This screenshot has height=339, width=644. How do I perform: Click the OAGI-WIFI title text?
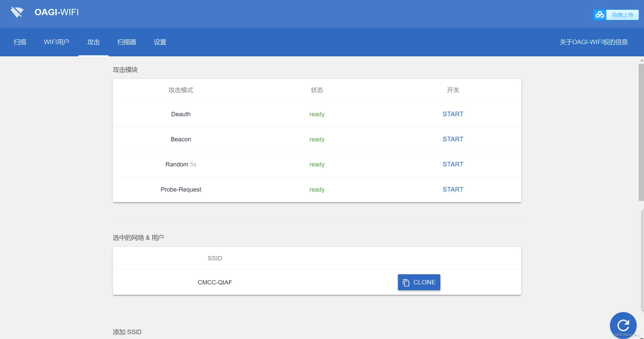pyautogui.click(x=57, y=12)
